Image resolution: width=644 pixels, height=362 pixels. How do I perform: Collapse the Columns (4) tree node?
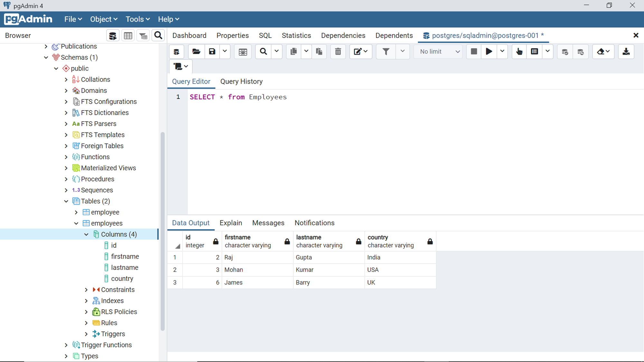click(x=86, y=234)
